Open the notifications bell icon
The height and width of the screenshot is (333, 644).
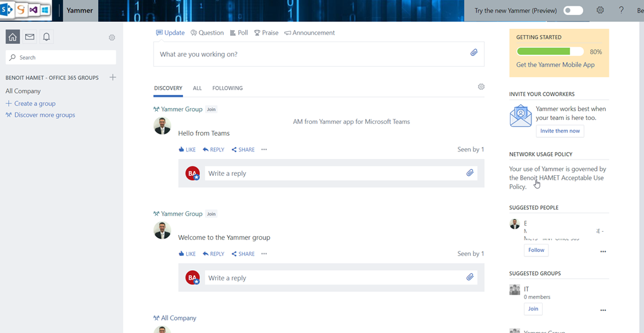point(47,37)
